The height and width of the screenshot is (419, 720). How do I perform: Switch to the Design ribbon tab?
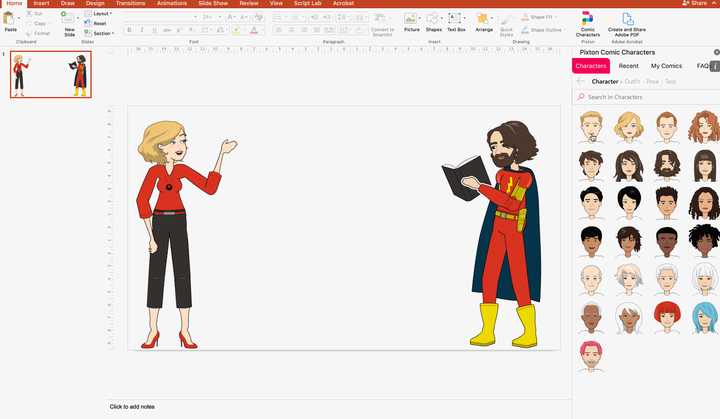[95, 3]
